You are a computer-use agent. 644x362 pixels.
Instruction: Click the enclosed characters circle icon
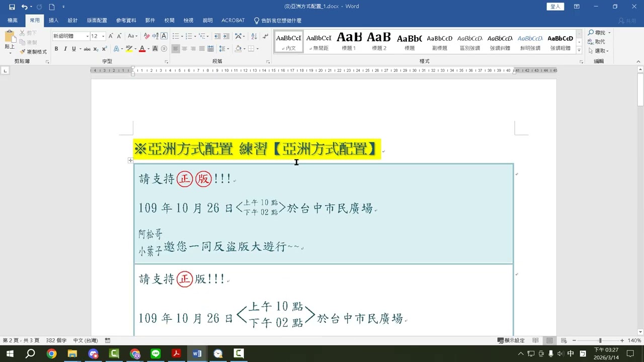tap(164, 49)
